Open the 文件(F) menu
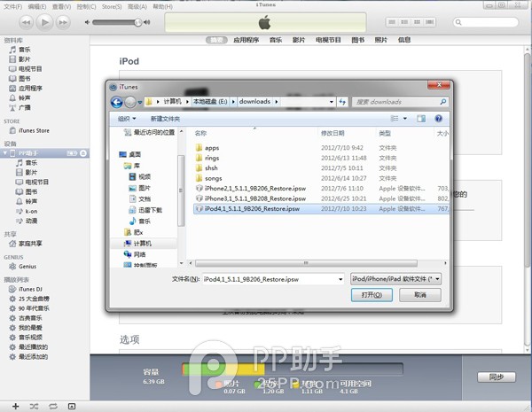This screenshot has width=532, height=412. [13, 6]
